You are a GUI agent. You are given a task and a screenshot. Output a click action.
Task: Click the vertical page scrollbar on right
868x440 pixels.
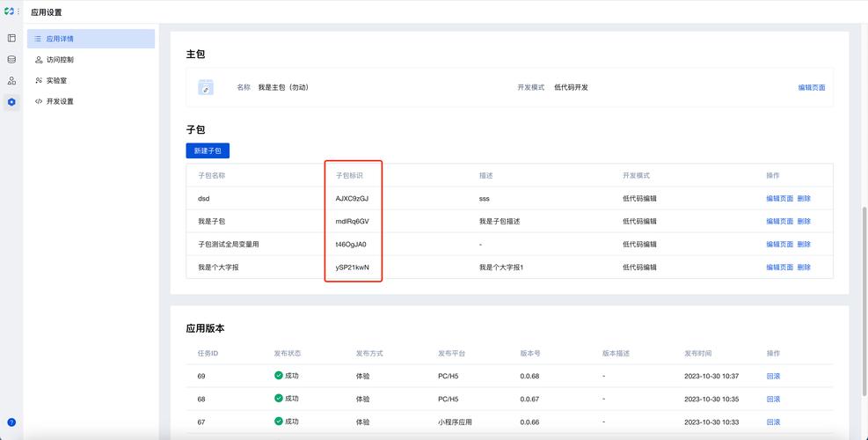coord(864,303)
